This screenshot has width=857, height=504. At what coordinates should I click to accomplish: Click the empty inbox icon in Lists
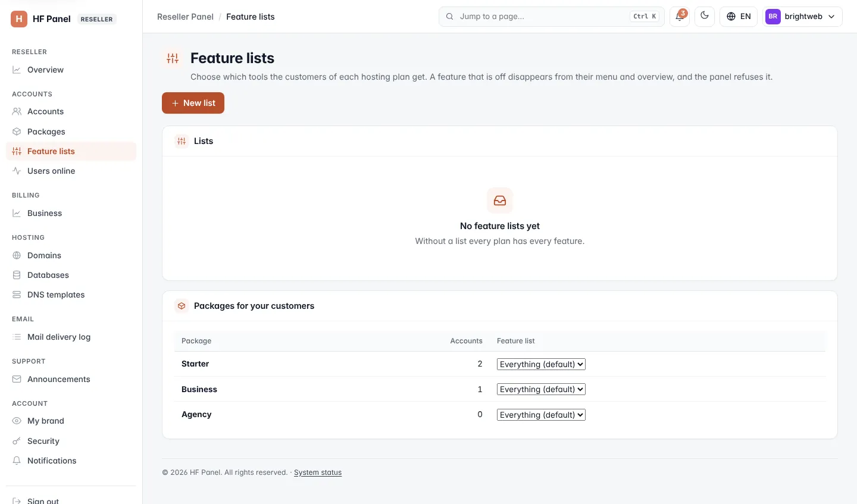[x=500, y=201]
